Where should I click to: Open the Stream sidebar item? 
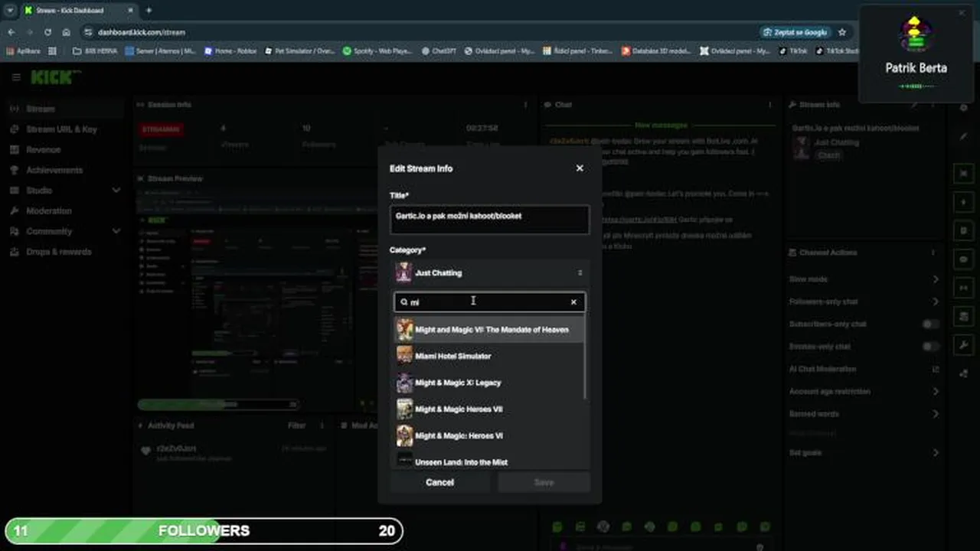tap(64, 109)
